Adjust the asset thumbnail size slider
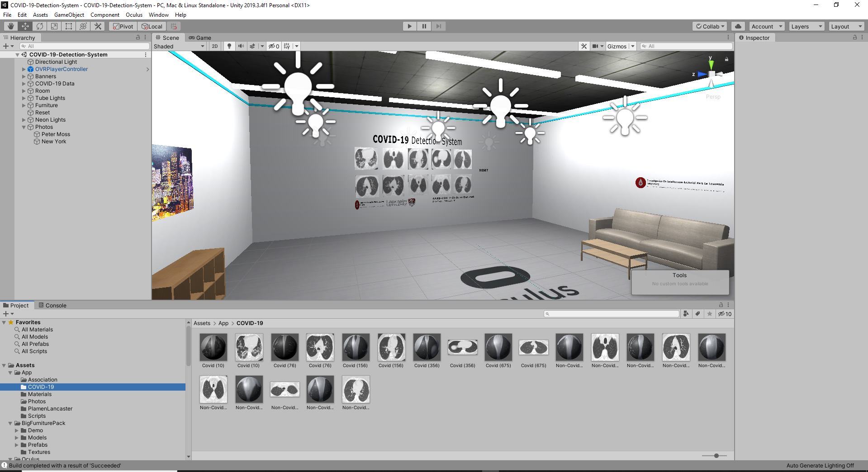868x472 pixels. point(716,456)
